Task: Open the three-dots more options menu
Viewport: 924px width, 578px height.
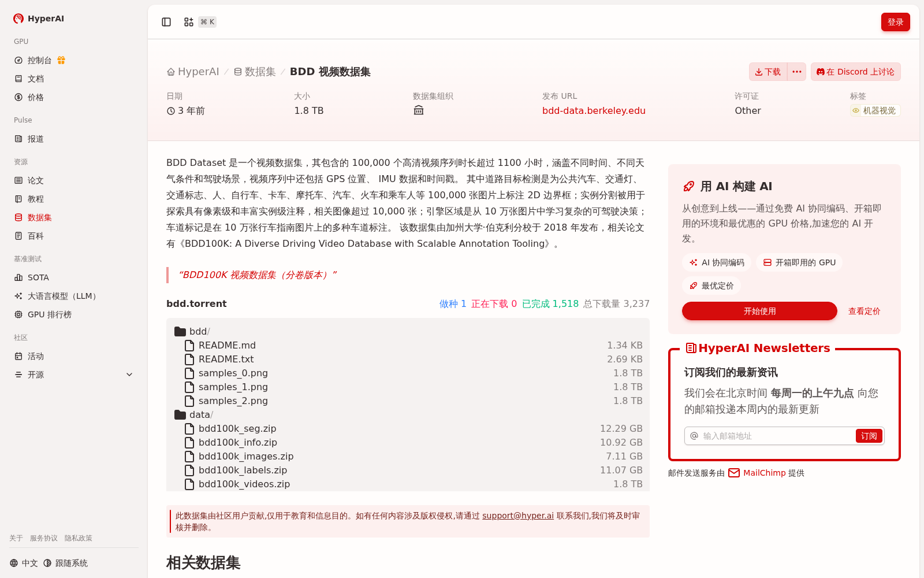Action: point(797,72)
